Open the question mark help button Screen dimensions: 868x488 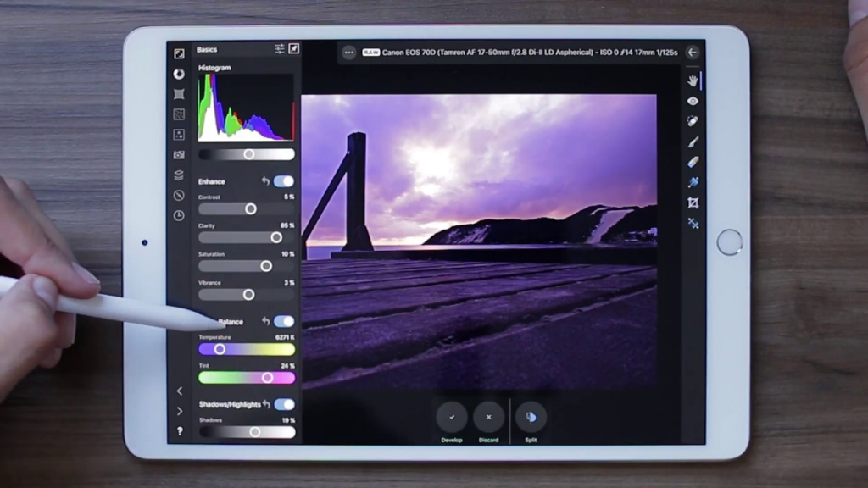[179, 431]
